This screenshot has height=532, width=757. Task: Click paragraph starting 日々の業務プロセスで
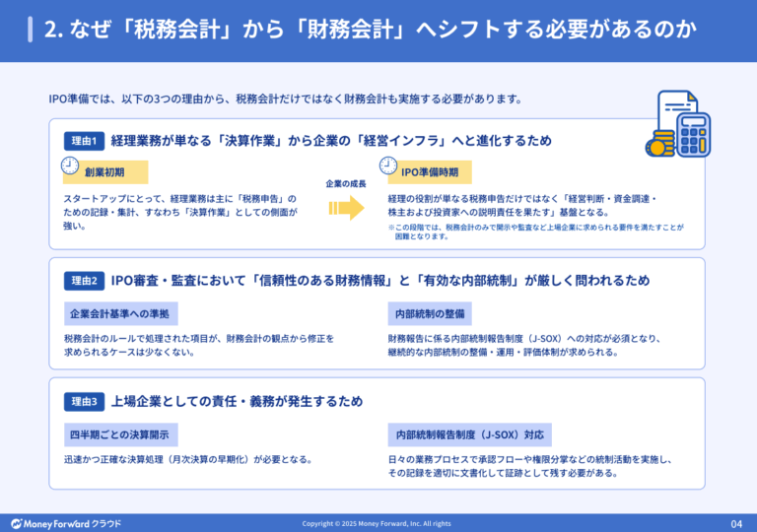tap(530, 466)
